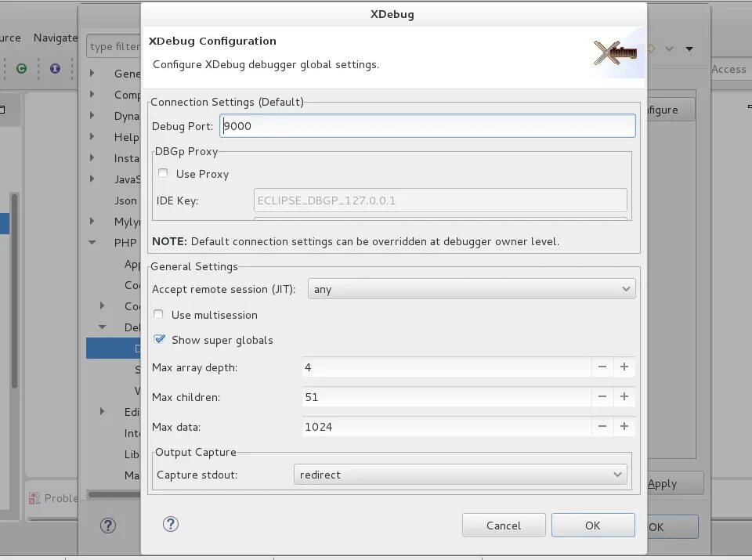The image size is (752, 560).
Task: Open the Capture stdout dropdown
Action: pyautogui.click(x=460, y=475)
